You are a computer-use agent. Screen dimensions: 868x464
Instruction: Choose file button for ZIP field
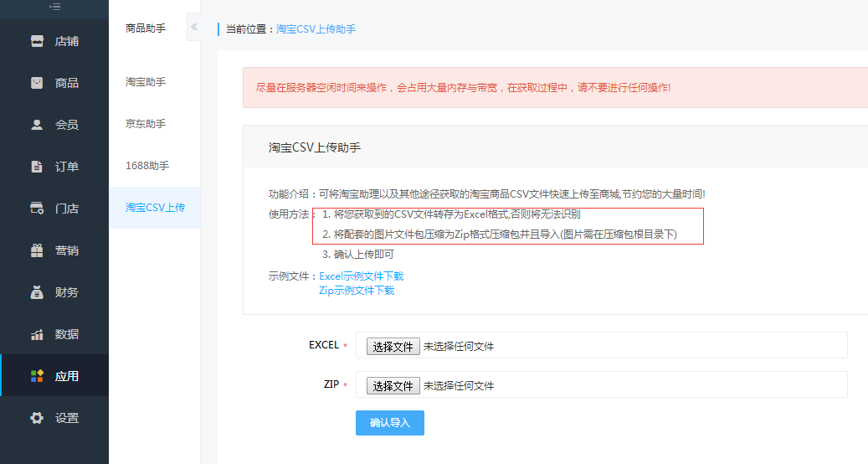click(x=393, y=386)
